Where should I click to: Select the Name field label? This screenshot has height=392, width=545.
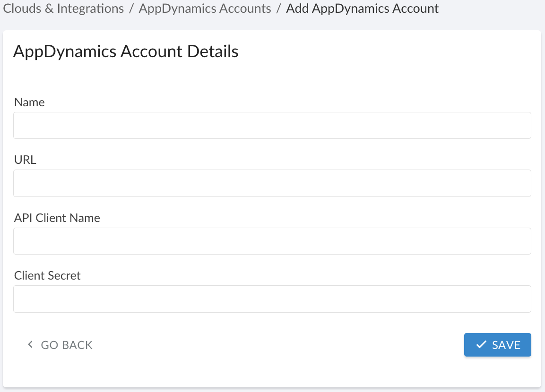29,102
